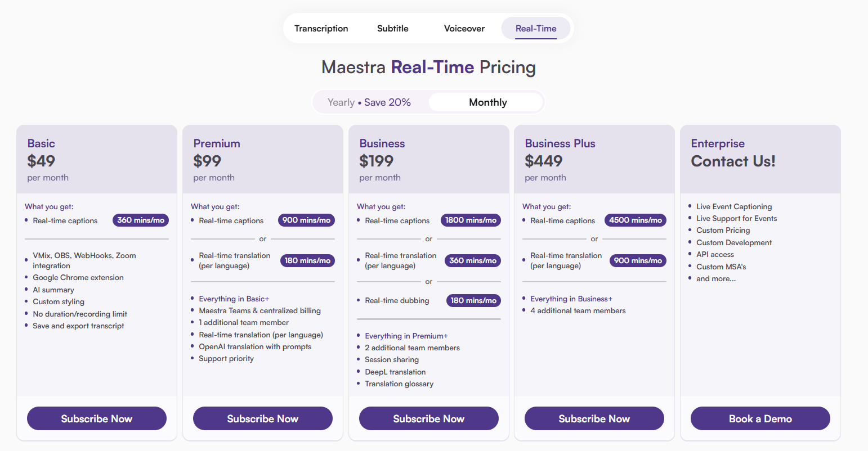The height and width of the screenshot is (451, 868).
Task: Click the Everything in Premium+ text
Action: (406, 336)
